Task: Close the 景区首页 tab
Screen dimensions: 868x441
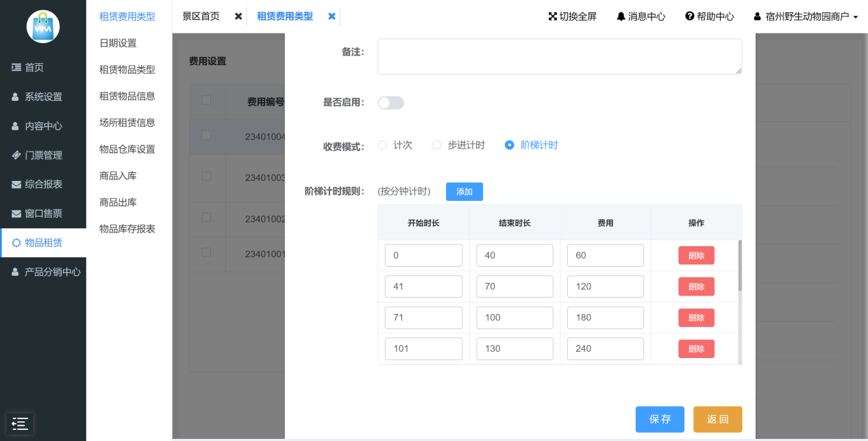Action: pos(238,16)
